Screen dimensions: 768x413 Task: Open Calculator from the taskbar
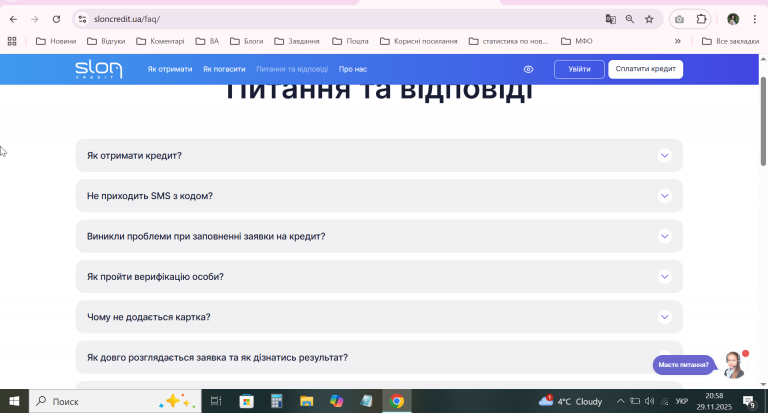[277, 401]
